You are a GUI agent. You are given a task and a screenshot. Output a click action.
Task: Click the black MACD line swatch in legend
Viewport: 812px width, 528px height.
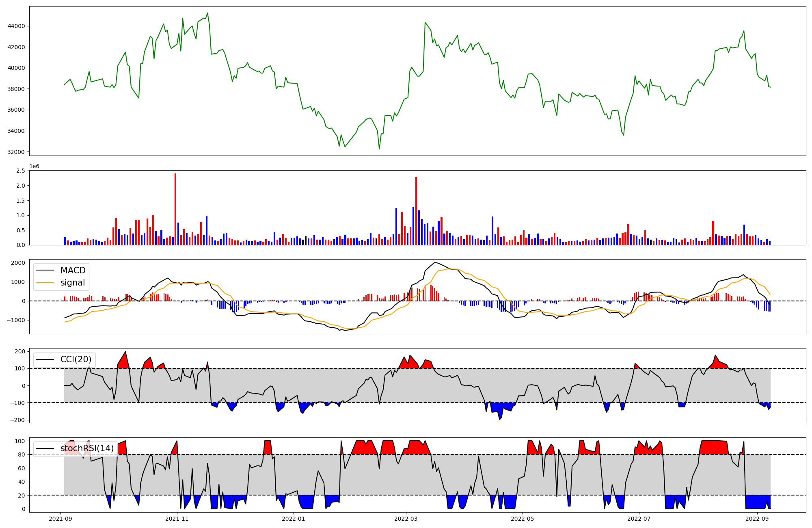[x=45, y=270]
